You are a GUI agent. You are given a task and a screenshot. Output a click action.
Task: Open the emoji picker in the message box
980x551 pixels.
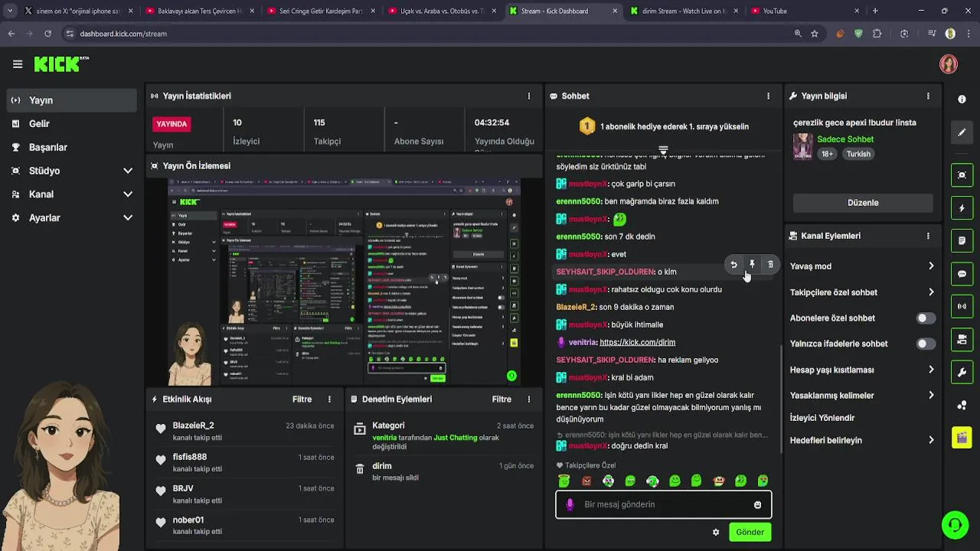757,504
